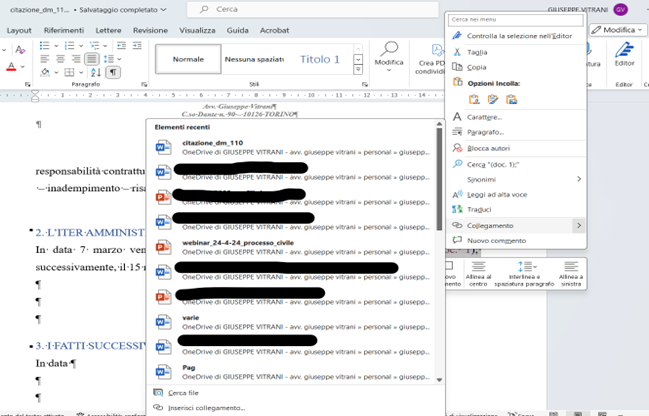Image resolution: width=649 pixels, height=416 pixels.
Task: Open the Riferimenti ribbon tab
Action: (64, 30)
